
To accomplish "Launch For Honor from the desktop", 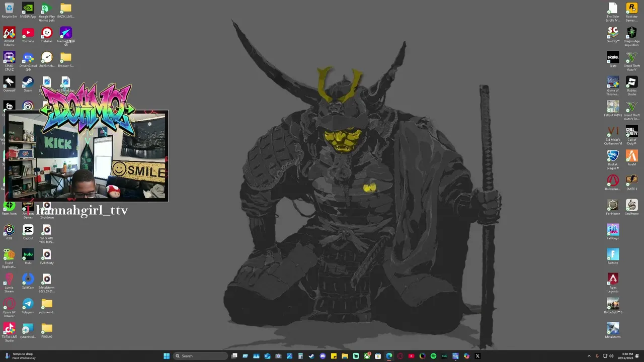I will coord(613,208).
